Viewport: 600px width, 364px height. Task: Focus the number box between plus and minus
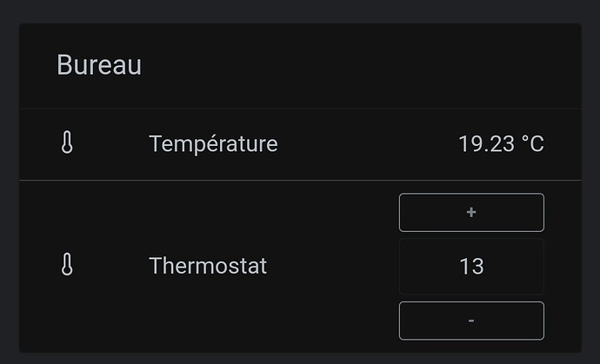(x=471, y=266)
